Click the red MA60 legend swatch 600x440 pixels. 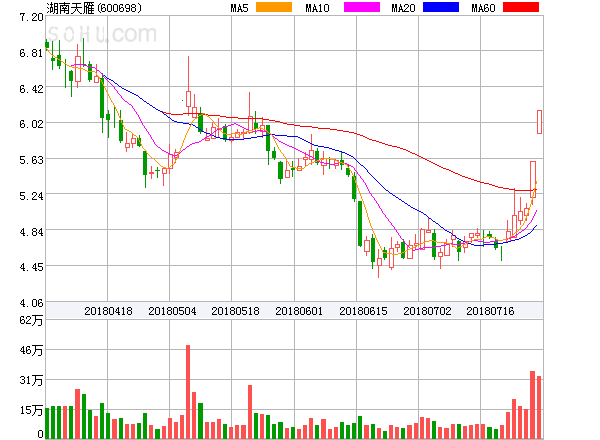tap(521, 7)
